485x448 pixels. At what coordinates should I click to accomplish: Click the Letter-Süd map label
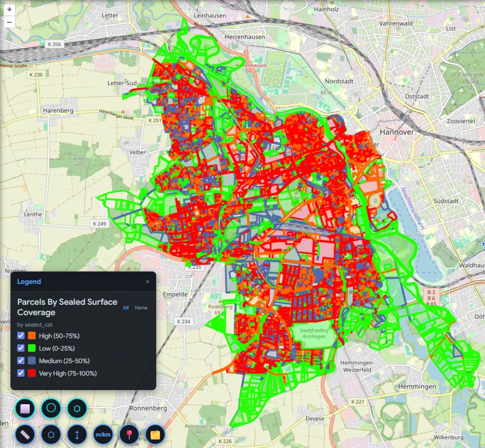pos(122,83)
